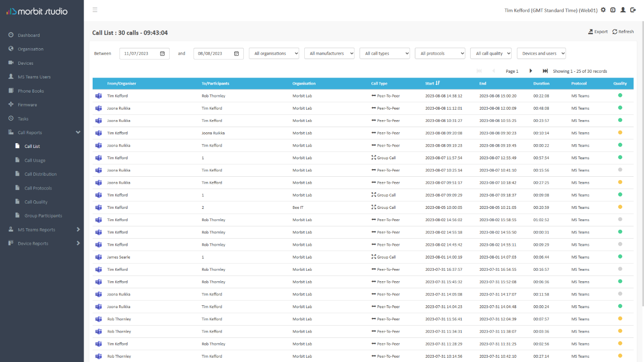
Task: Click the Devices camera icon
Action: (11, 63)
